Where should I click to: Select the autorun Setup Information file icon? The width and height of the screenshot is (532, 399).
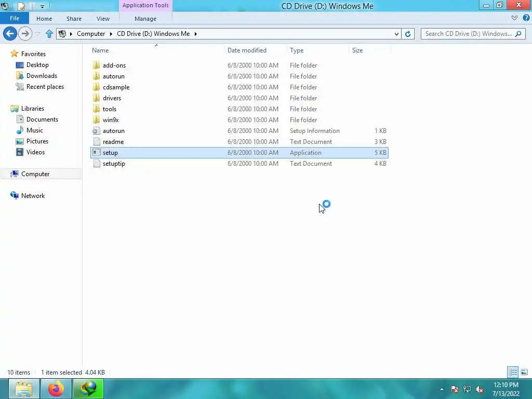pos(96,130)
